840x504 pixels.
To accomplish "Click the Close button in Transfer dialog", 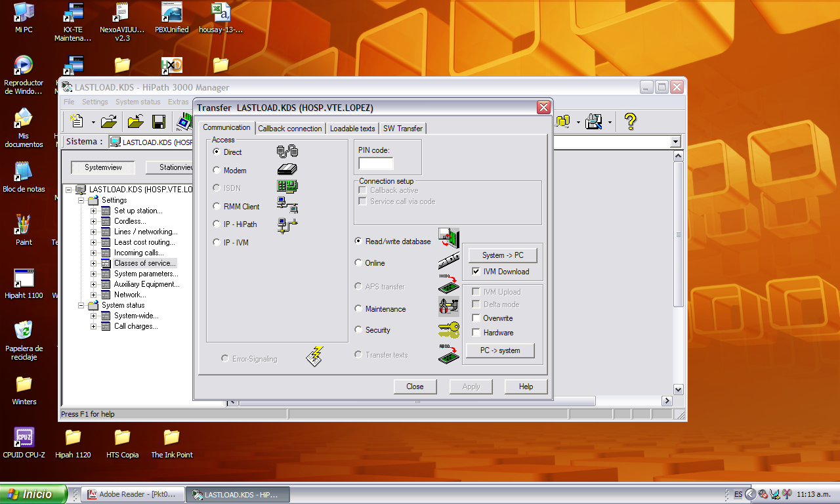I will [415, 387].
